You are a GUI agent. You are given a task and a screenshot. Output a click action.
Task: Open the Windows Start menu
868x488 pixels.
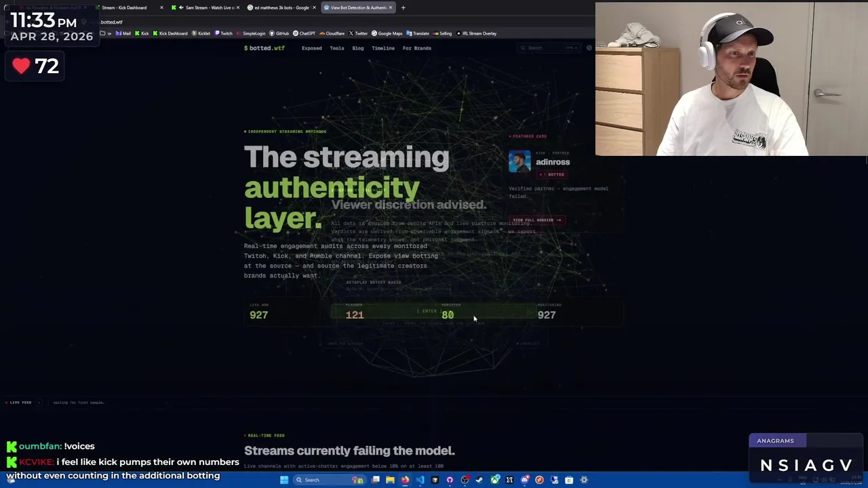click(x=283, y=480)
